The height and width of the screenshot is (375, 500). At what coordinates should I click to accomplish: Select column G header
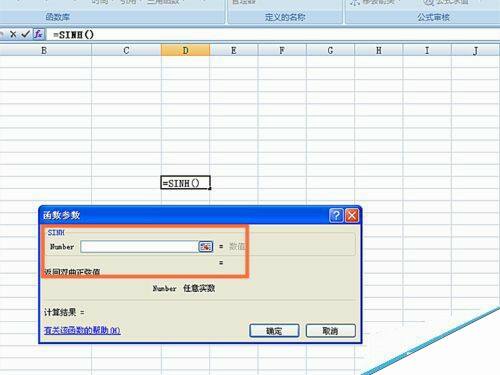[x=330, y=51]
